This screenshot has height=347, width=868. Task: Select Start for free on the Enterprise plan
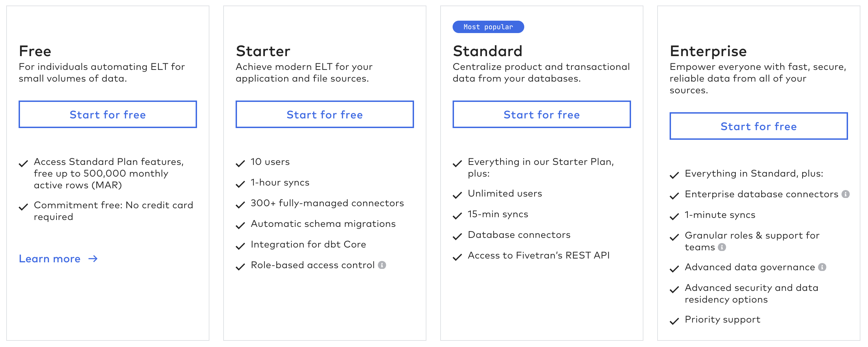pyautogui.click(x=758, y=126)
